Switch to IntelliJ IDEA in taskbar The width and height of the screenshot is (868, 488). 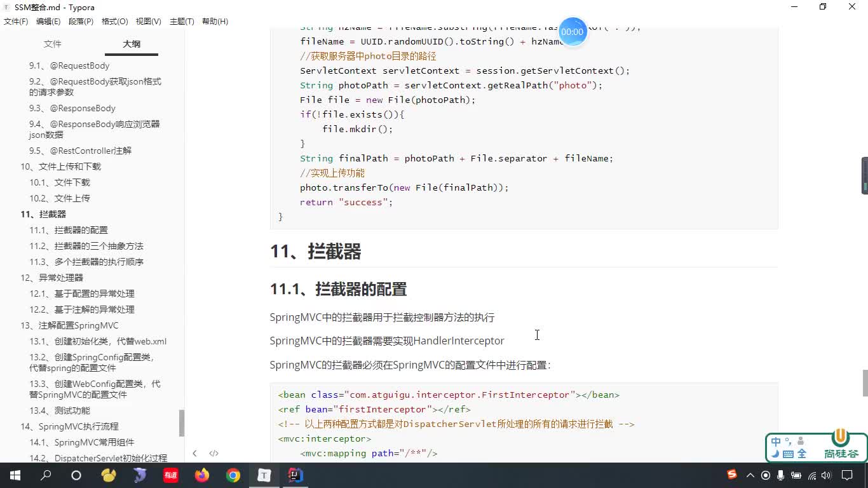(295, 475)
